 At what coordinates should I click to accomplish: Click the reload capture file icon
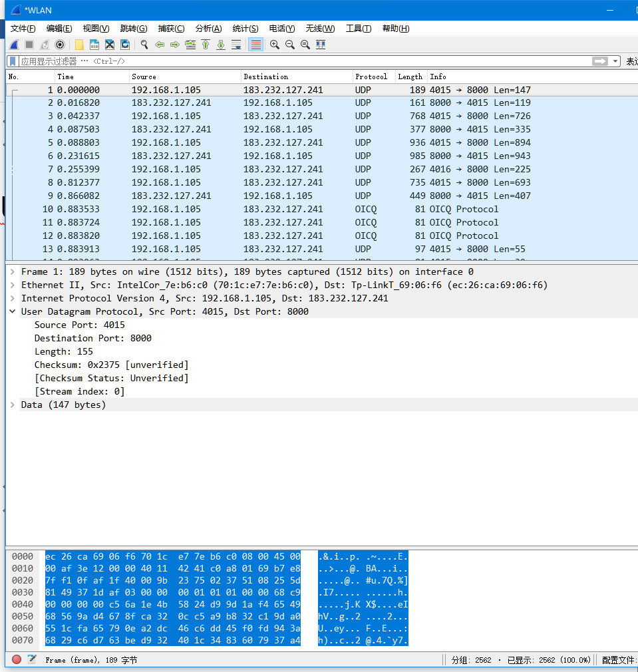click(x=124, y=45)
